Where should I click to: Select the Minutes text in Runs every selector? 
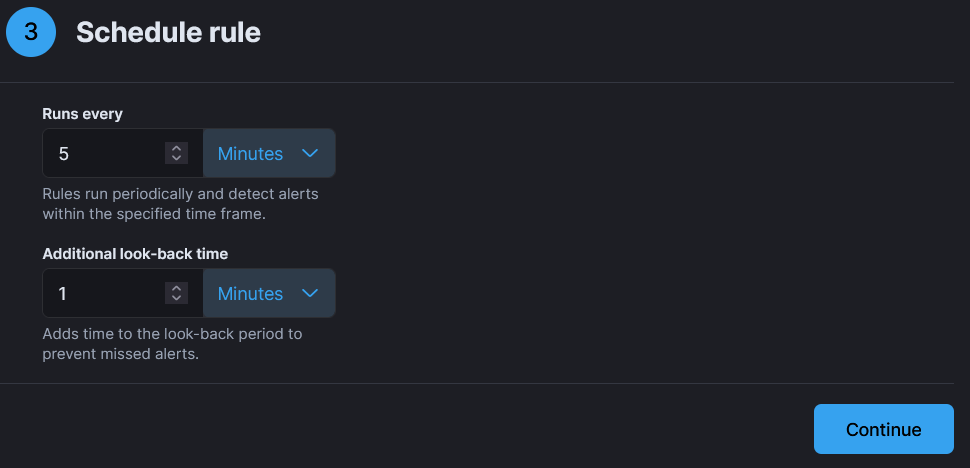tap(250, 154)
